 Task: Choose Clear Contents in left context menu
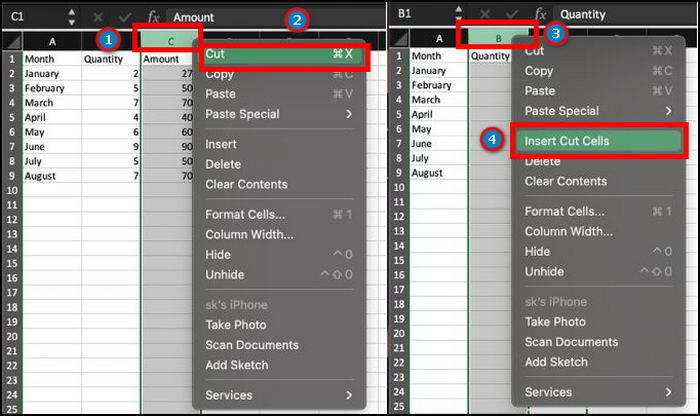pyautogui.click(x=279, y=184)
